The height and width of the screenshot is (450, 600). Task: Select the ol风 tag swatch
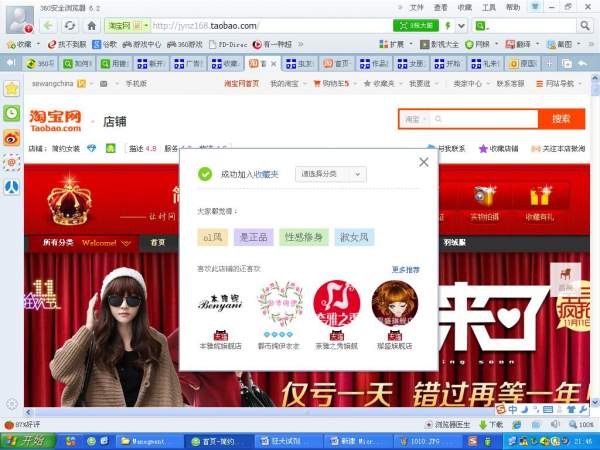coord(213,237)
